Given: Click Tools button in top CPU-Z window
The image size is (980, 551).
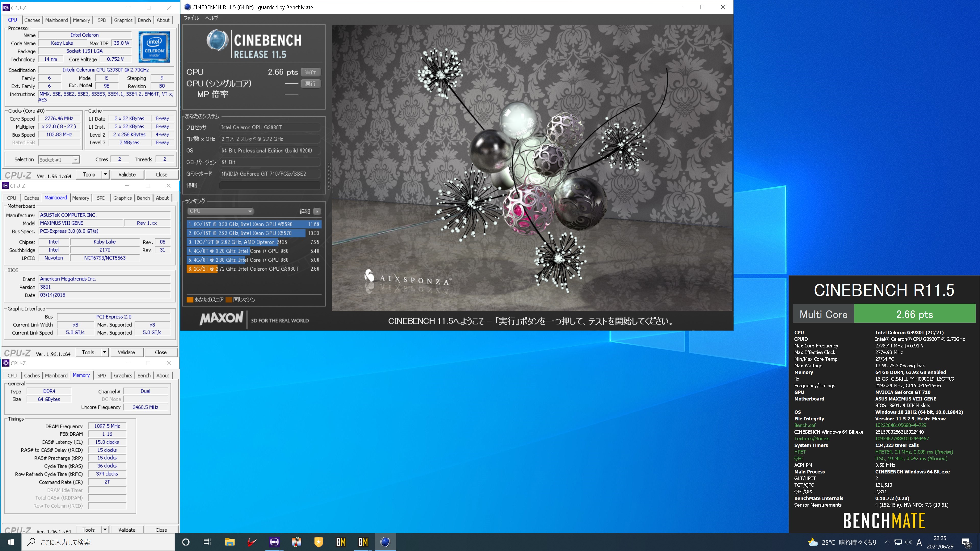Looking at the screenshot, I should click(x=89, y=174).
